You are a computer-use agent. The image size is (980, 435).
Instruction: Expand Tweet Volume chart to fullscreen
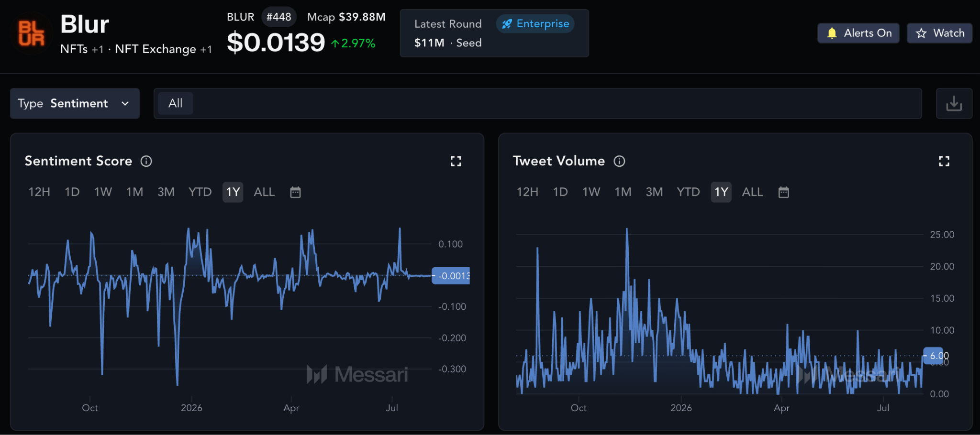(944, 162)
